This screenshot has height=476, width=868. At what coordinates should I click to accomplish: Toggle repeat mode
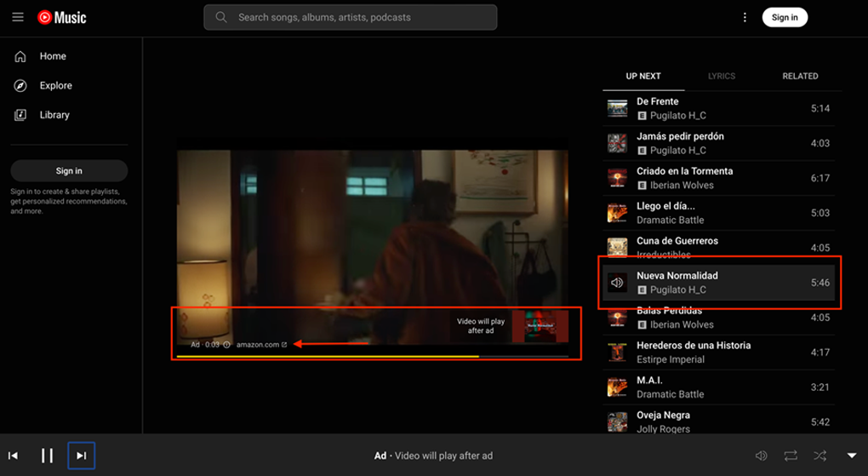(x=791, y=456)
